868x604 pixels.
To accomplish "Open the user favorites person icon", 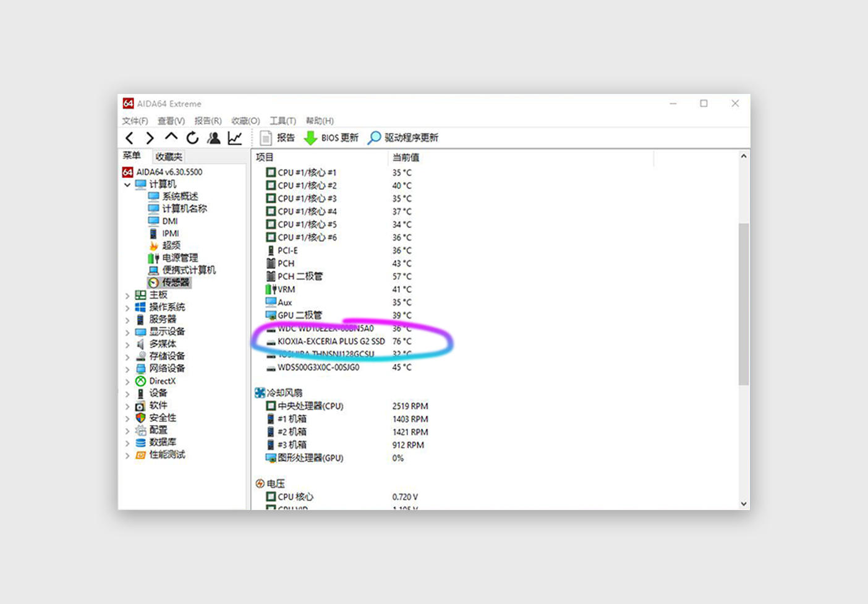I will [x=213, y=138].
